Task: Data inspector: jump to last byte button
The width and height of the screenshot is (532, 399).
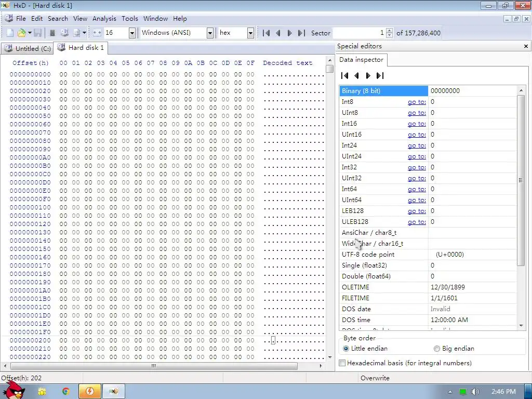Action: [x=380, y=76]
